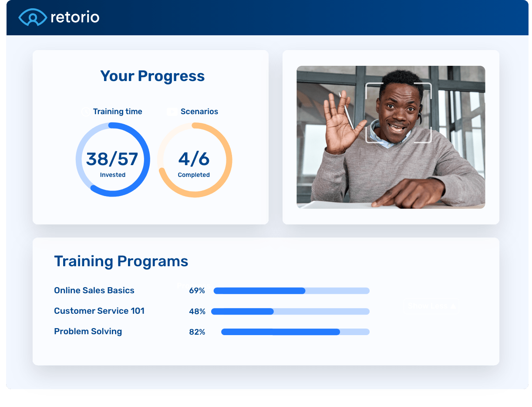Expand the Online Sales Basics entry
Image resolution: width=532 pixels, height=407 pixels.
coord(94,290)
